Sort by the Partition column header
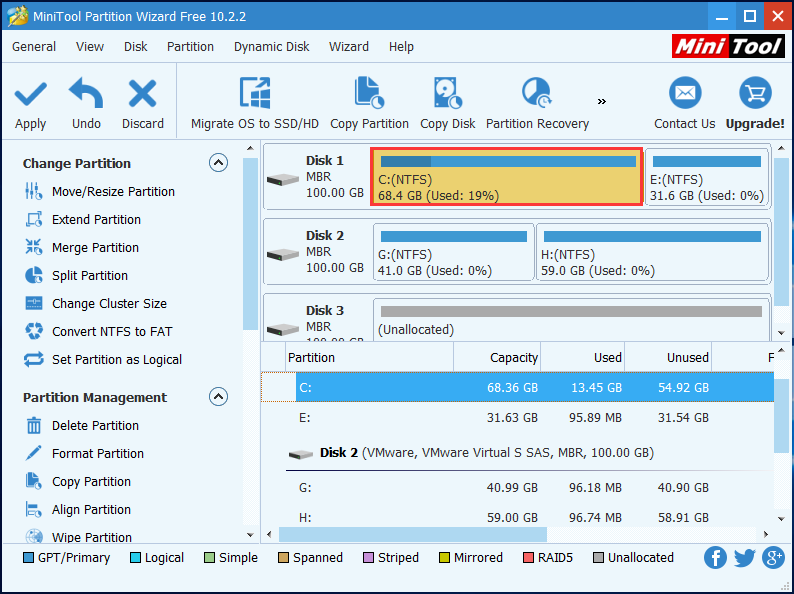 click(x=370, y=358)
